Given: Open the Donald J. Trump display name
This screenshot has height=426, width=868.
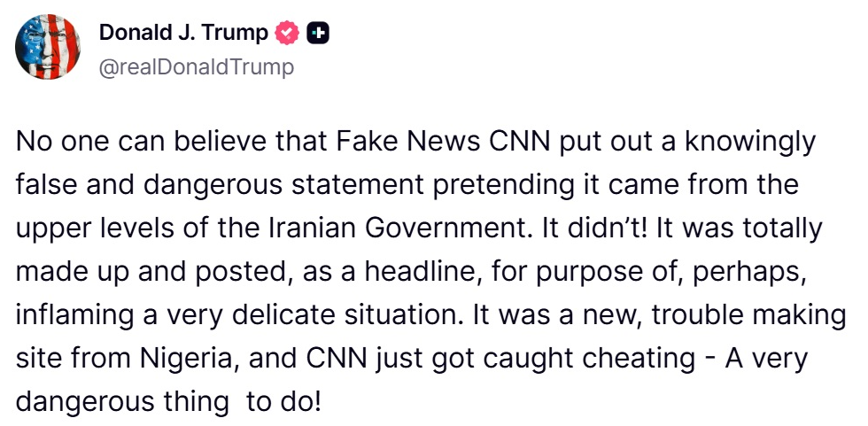Looking at the screenshot, I should (x=183, y=35).
